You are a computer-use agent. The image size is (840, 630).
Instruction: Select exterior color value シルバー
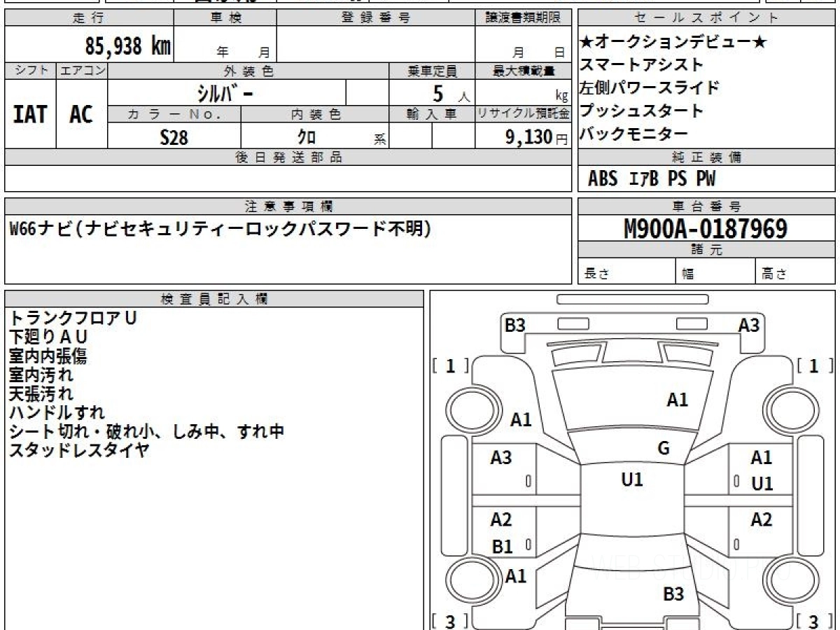click(x=225, y=92)
